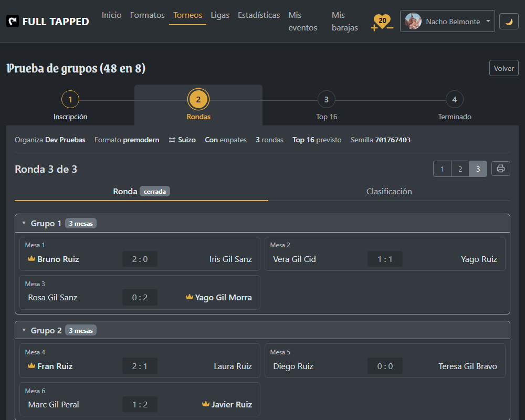Select round 3 pagination button

tap(478, 169)
